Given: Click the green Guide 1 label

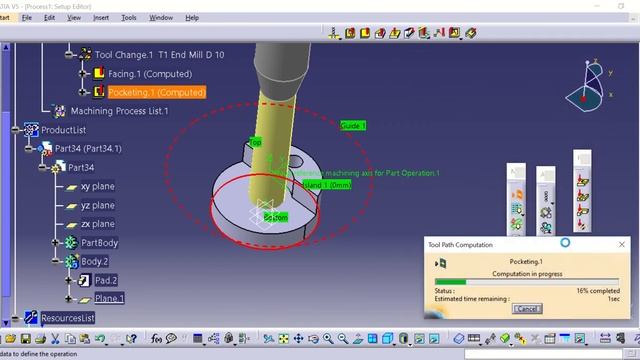Looking at the screenshot, I should click(x=353, y=126).
